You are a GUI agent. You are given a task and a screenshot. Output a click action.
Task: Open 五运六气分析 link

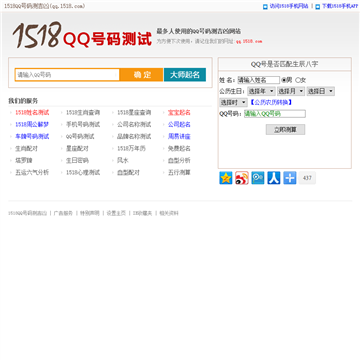point(32,173)
